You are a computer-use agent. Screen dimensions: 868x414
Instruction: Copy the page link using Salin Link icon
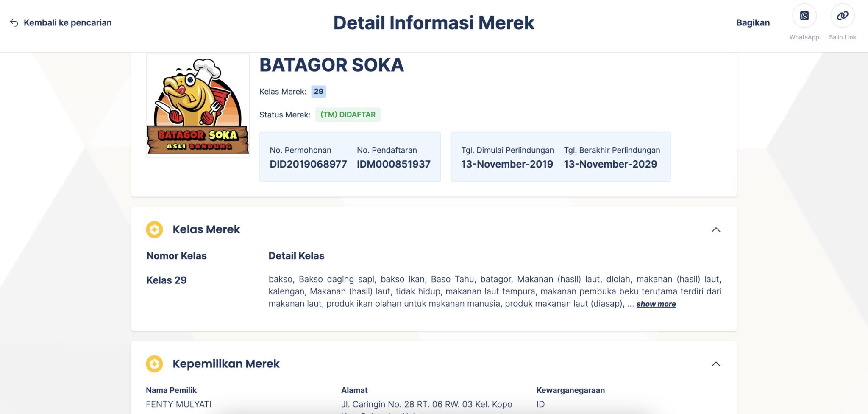842,16
